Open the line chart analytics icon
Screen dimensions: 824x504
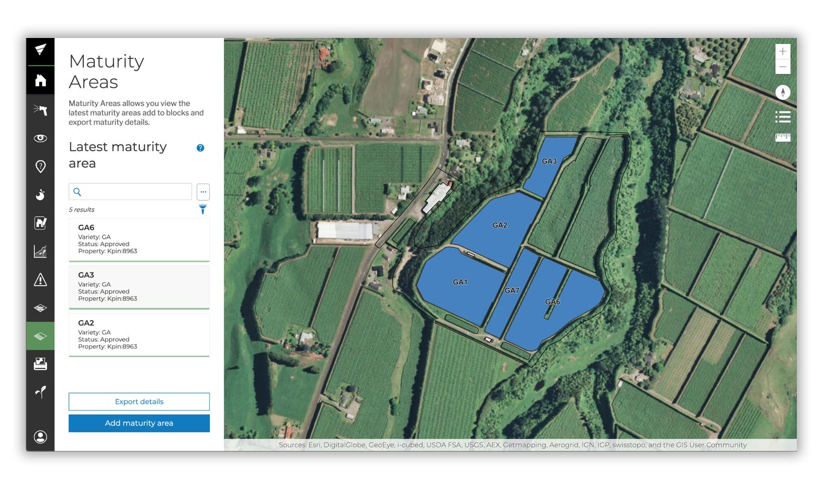tap(40, 251)
